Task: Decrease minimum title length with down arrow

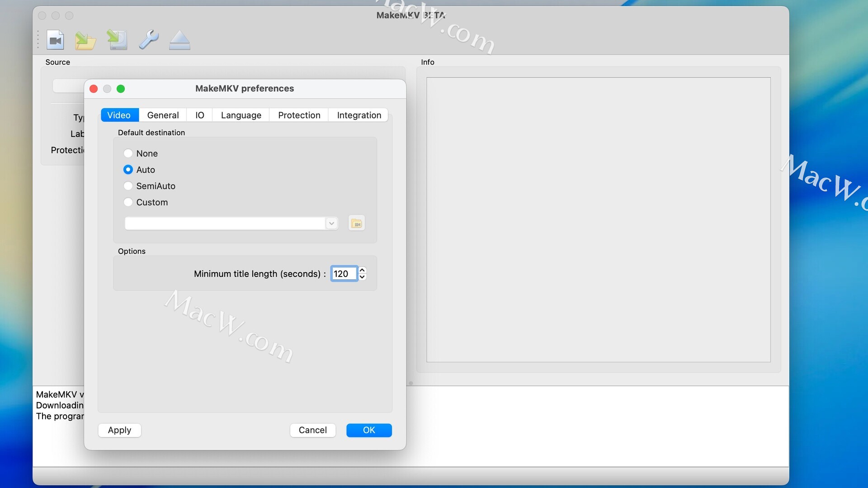Action: (362, 277)
